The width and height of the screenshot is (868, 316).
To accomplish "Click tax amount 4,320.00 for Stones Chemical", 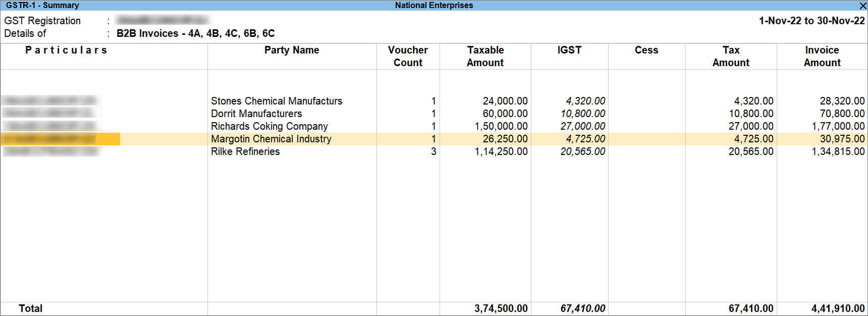I will click(754, 101).
